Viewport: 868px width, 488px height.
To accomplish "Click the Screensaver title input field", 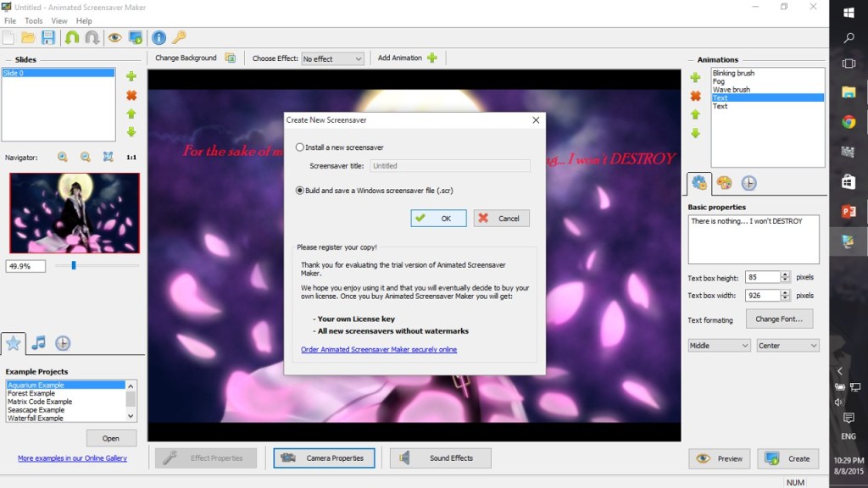I will (x=449, y=165).
